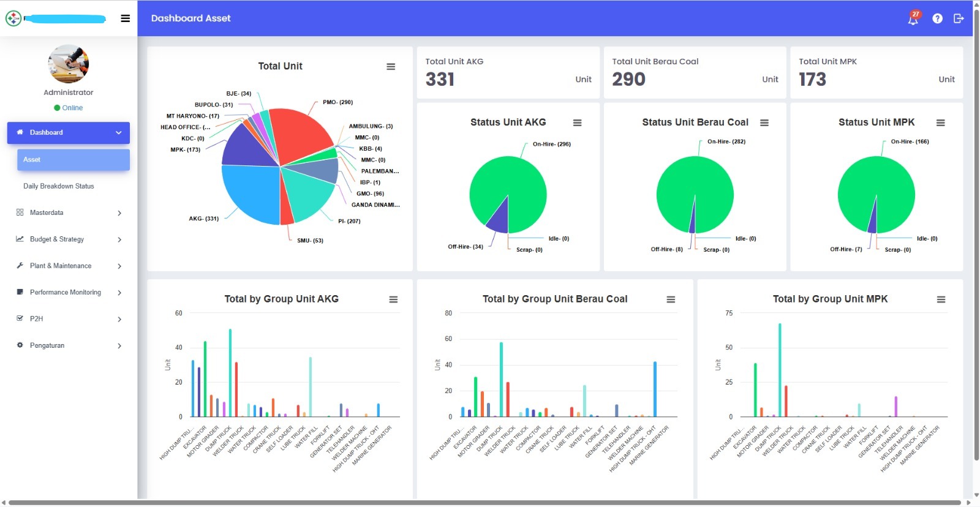The height and width of the screenshot is (507, 980).
Task: Click the help question mark icon
Action: click(x=937, y=18)
